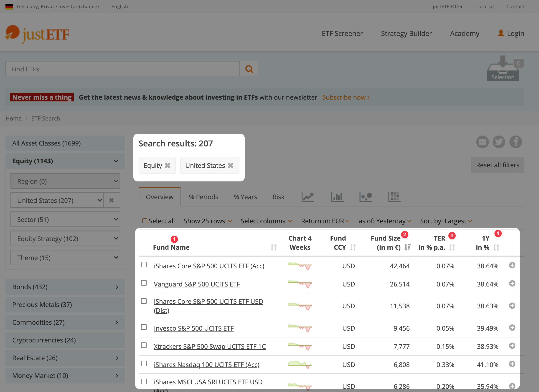
Task: Open the Region (0) dropdown
Action: [65, 181]
